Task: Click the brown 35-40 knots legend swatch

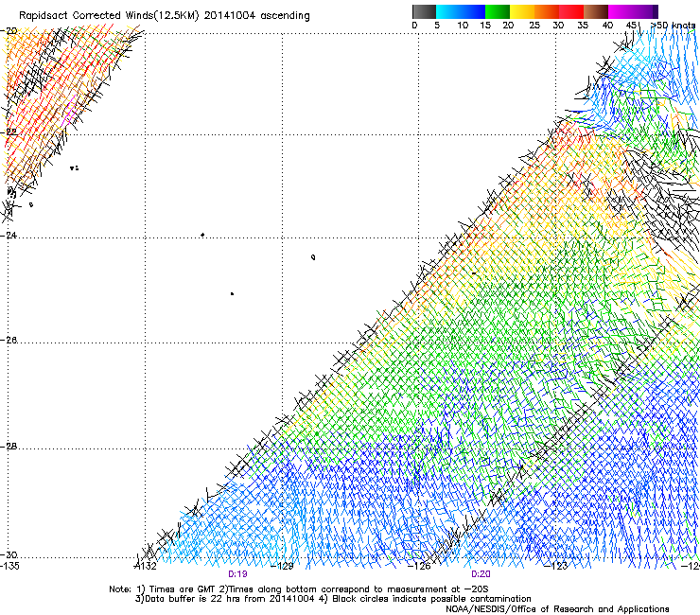Action: coord(596,11)
